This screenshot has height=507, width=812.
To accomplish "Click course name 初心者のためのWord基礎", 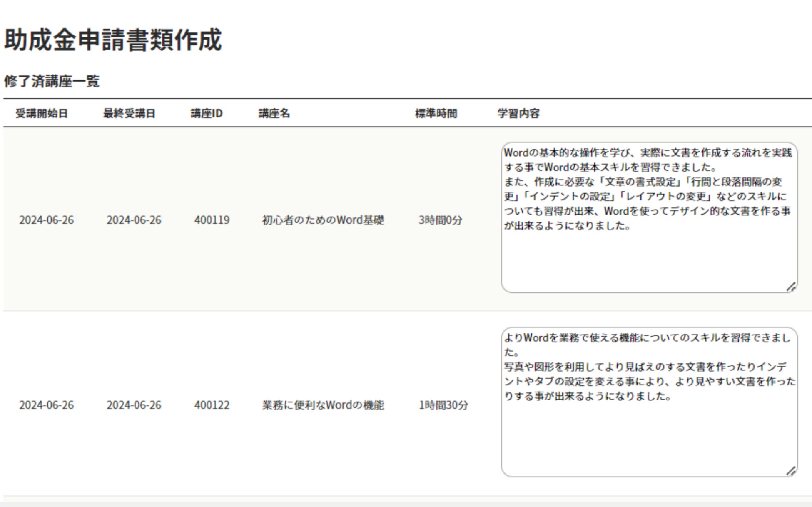I will [x=323, y=220].
